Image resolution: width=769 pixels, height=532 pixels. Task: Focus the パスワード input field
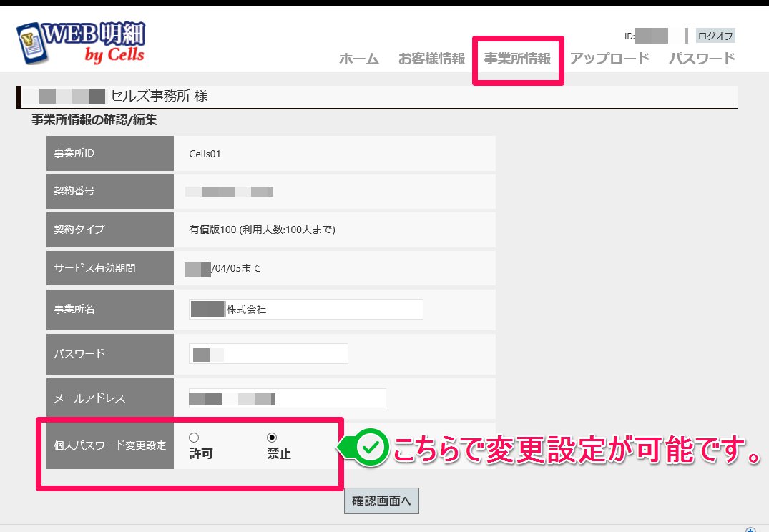(268, 353)
